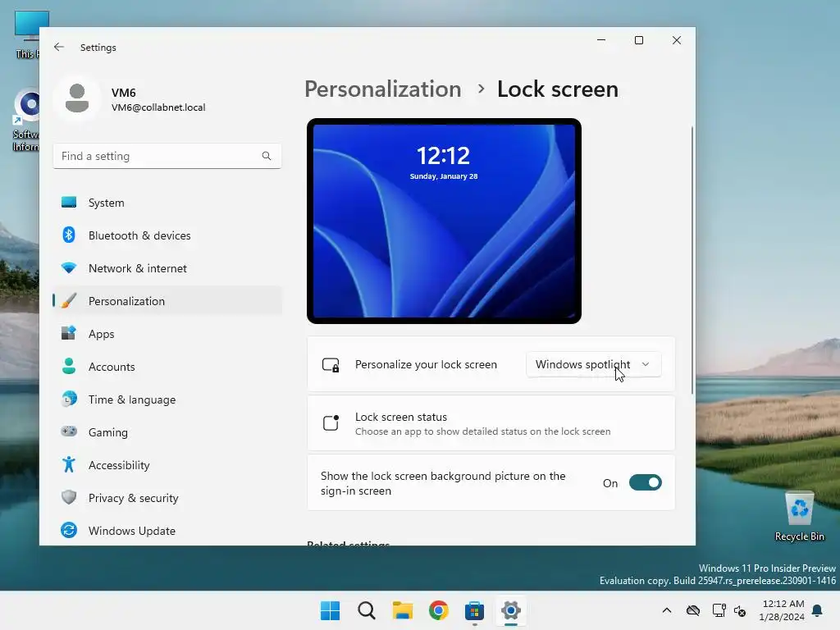
Task: Click the Personalization paintbrush icon
Action: tap(69, 300)
